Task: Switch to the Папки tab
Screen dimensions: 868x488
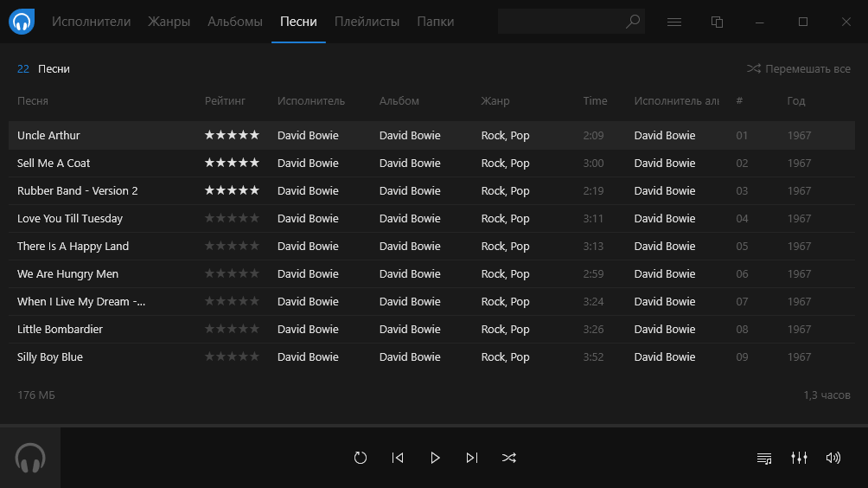Action: point(435,22)
